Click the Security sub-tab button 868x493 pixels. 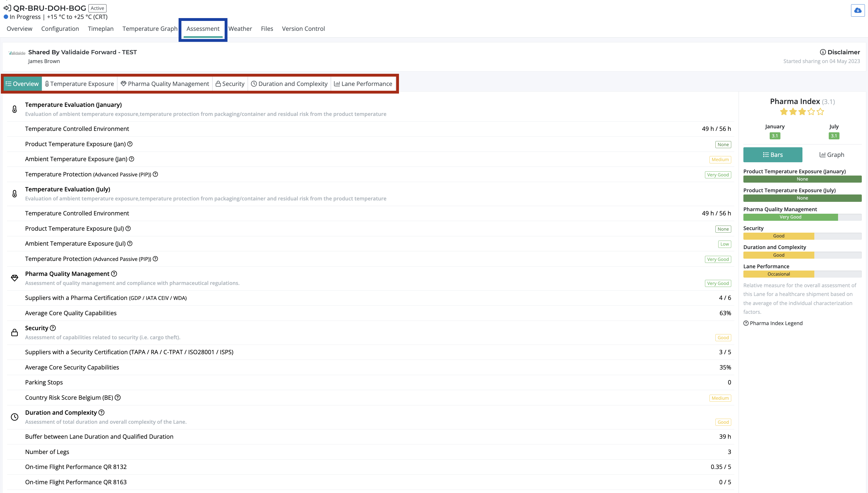230,84
